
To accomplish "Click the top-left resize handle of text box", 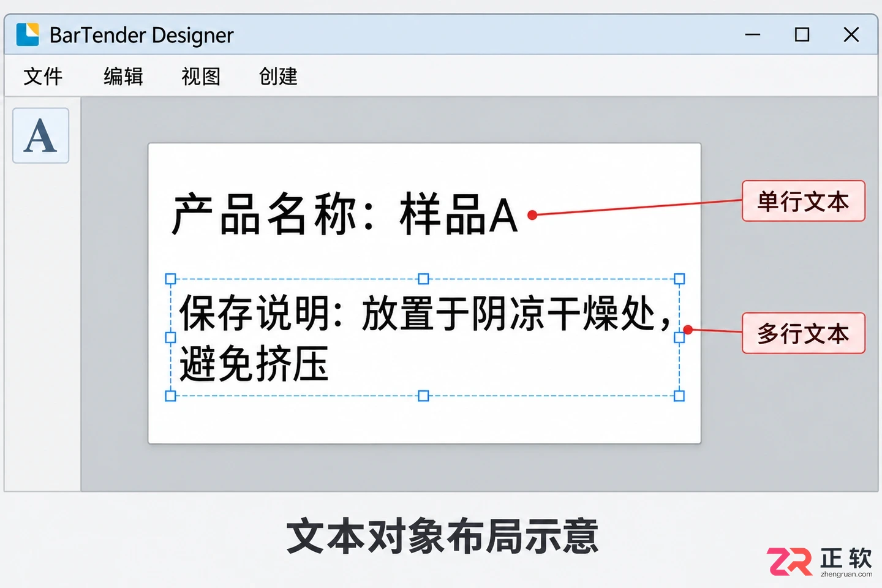I will [x=171, y=279].
